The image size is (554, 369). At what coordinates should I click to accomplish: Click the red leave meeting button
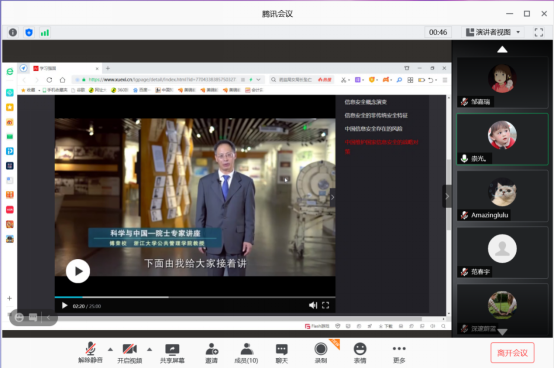[x=512, y=353]
